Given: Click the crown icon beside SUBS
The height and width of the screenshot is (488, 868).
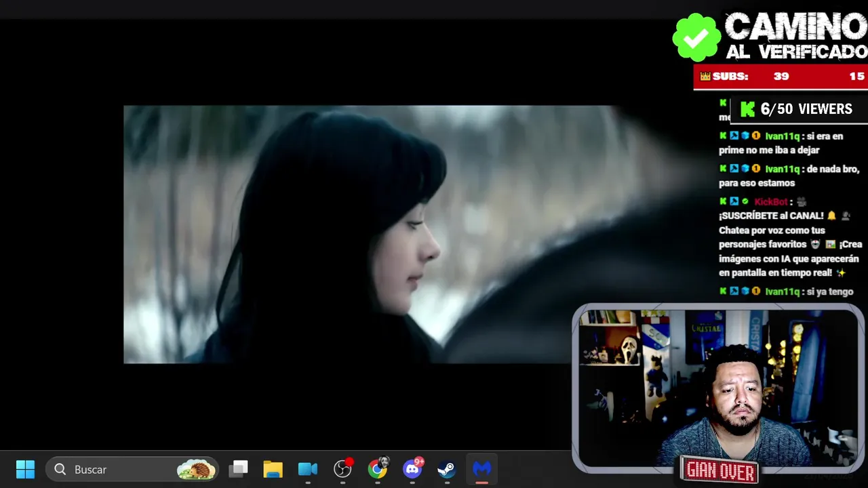Looking at the screenshot, I should tap(705, 77).
